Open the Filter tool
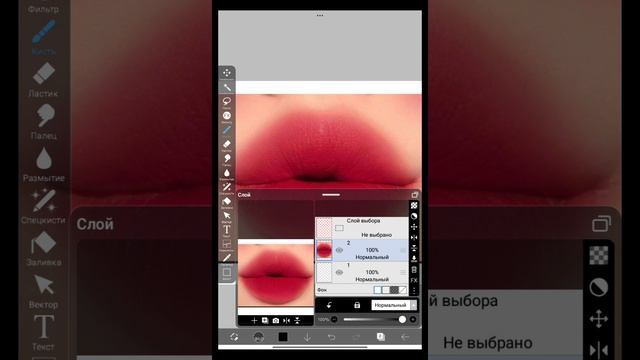Viewport: 640px width, 360px height. click(x=227, y=116)
